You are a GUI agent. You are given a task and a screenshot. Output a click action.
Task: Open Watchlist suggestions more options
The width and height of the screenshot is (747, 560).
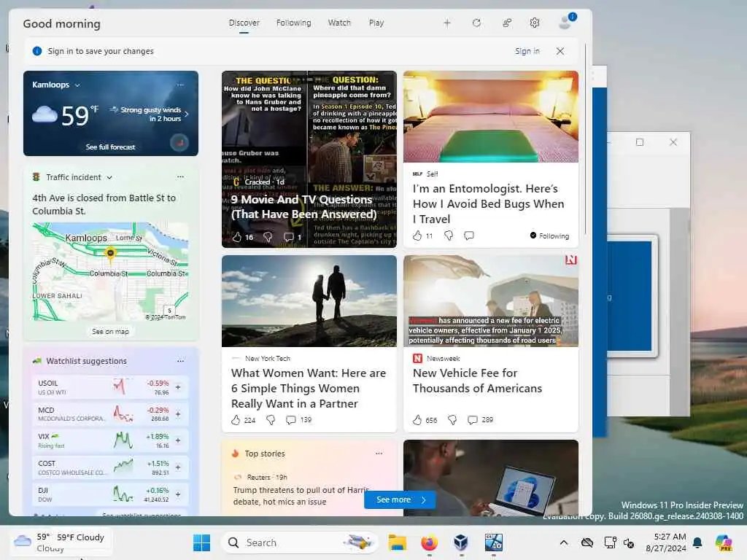click(180, 361)
